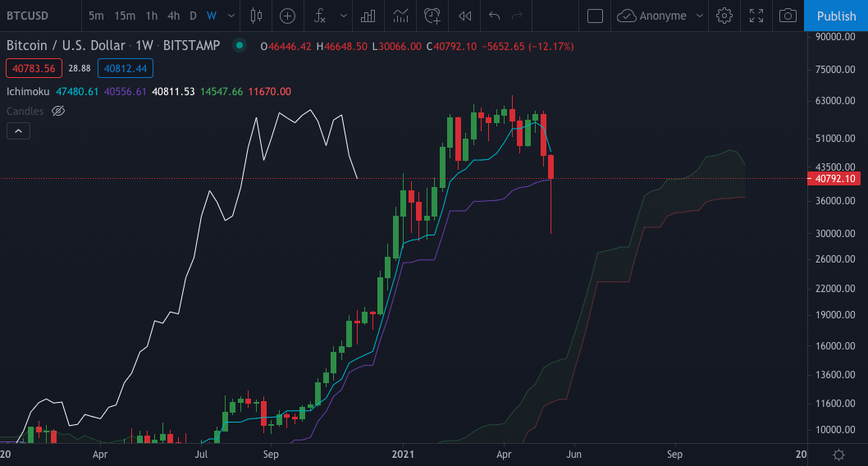
Task: Click the spread value 28.88
Action: pyautogui.click(x=80, y=69)
